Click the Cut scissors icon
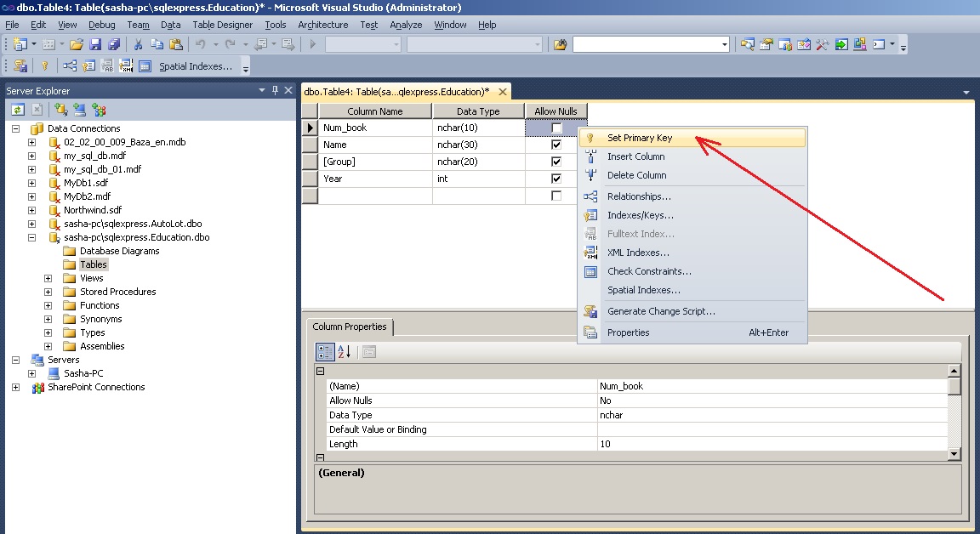Image resolution: width=980 pixels, height=534 pixels. 138,44
